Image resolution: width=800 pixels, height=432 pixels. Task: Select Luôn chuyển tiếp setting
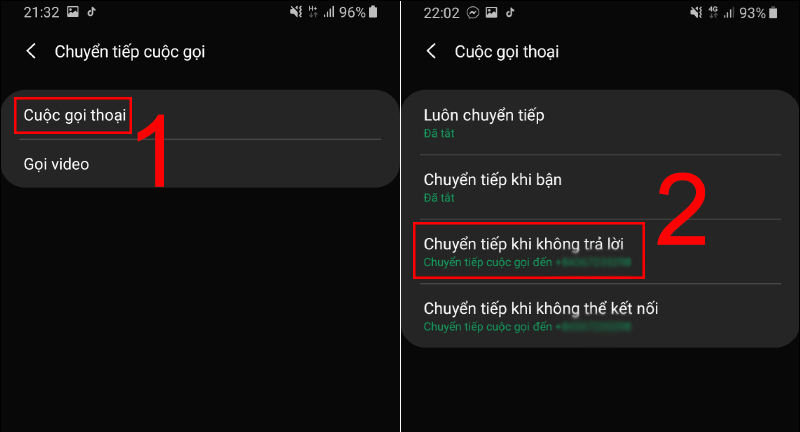[600, 123]
